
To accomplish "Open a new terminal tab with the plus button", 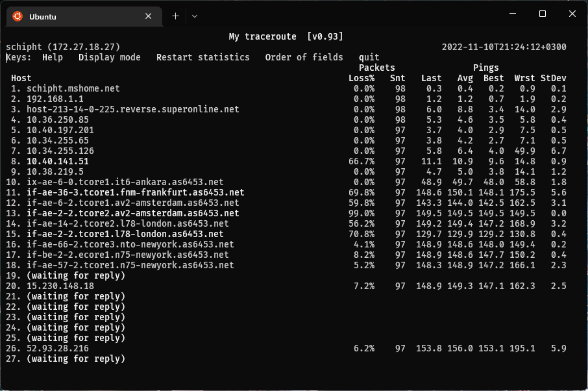I will [175, 16].
